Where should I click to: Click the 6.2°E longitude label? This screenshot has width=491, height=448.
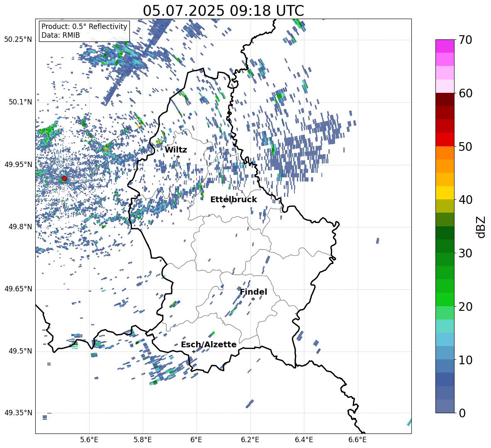pos(250,440)
